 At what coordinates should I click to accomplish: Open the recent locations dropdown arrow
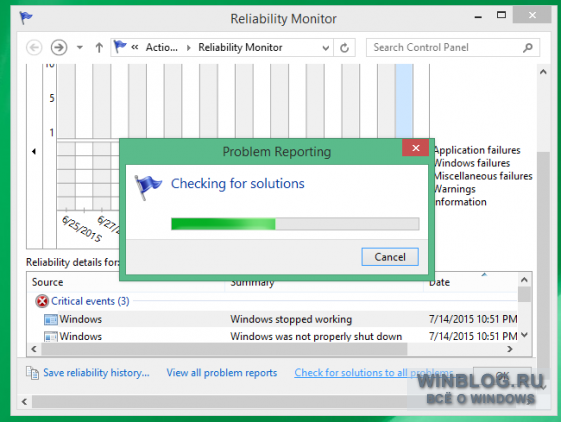coord(80,47)
